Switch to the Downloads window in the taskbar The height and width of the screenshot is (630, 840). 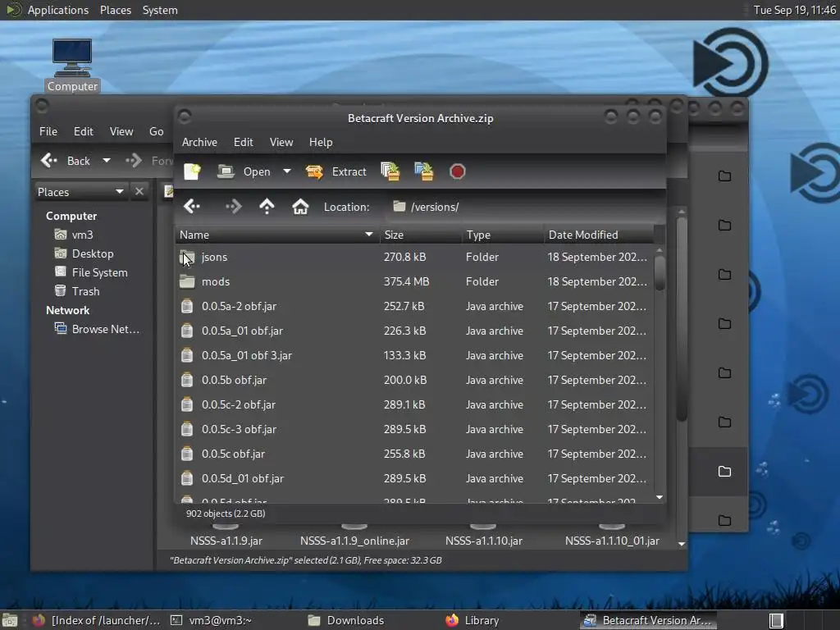[346, 620]
